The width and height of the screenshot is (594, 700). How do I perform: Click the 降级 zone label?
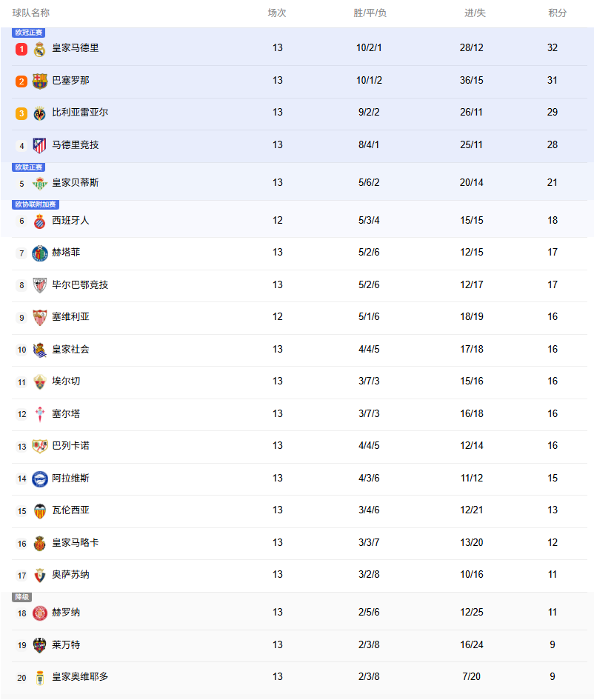click(22, 597)
